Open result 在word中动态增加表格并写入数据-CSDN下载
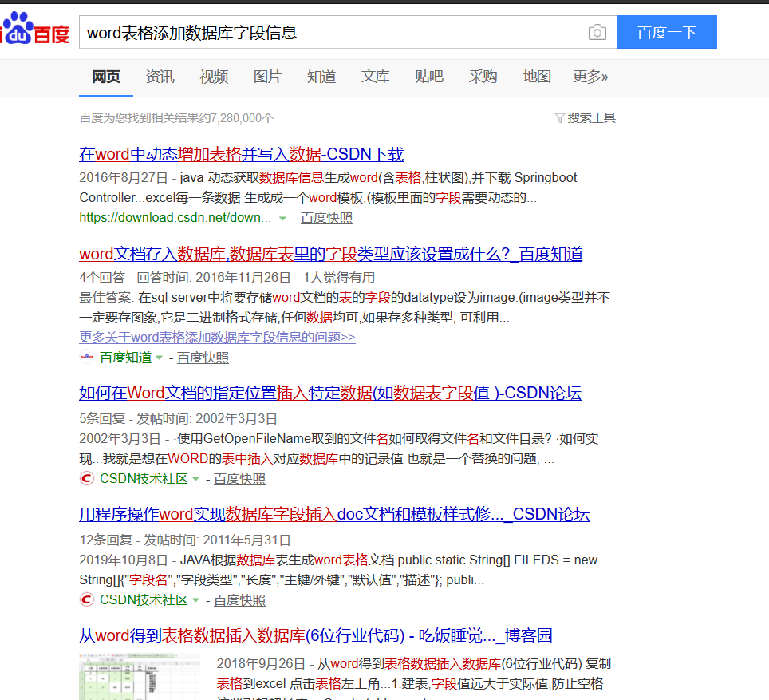 (x=241, y=155)
